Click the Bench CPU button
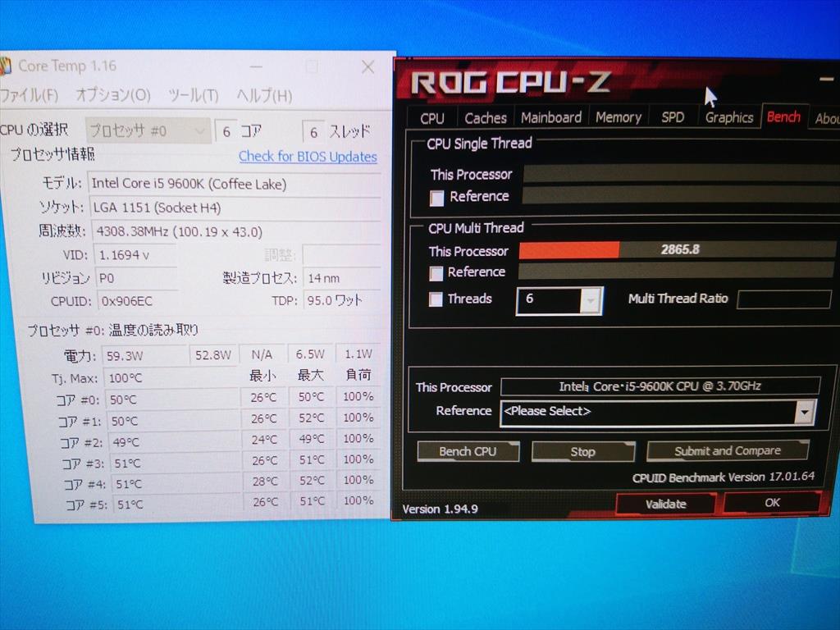The width and height of the screenshot is (840, 630). click(468, 452)
